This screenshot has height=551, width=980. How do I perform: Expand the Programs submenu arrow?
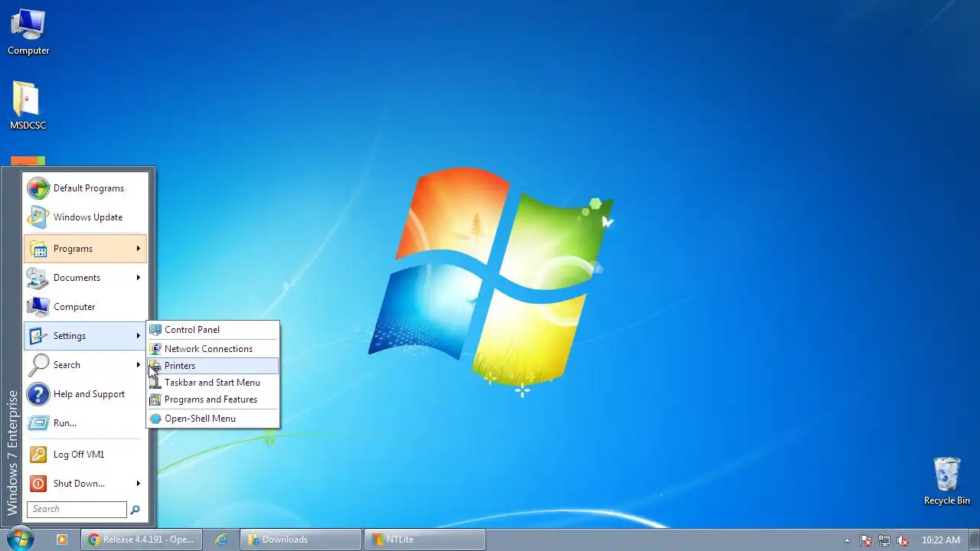[139, 249]
